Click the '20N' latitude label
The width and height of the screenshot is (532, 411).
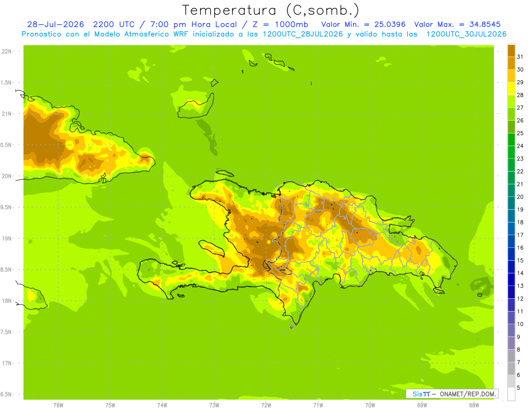pyautogui.click(x=7, y=176)
